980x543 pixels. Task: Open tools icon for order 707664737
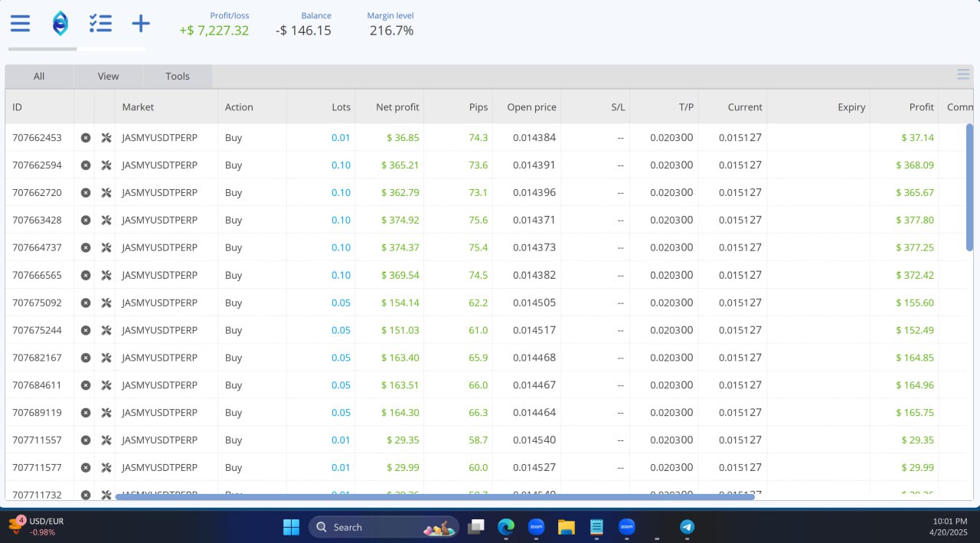[x=106, y=248]
